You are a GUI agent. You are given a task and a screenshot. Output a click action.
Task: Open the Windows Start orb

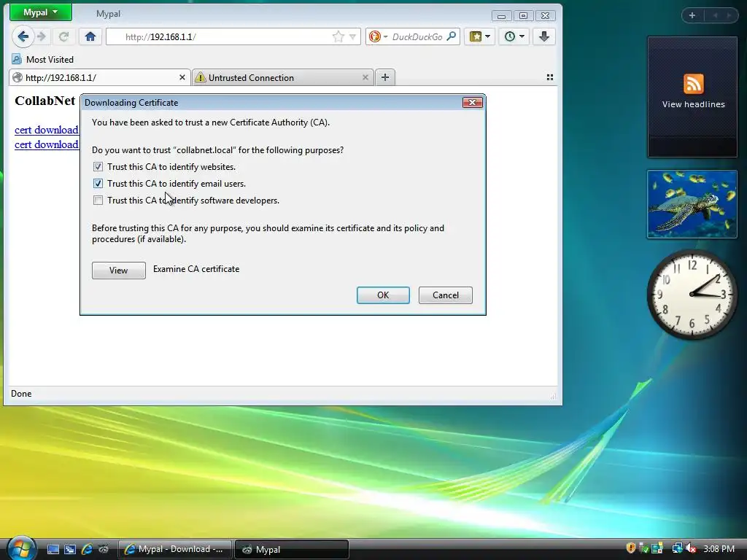tap(21, 548)
